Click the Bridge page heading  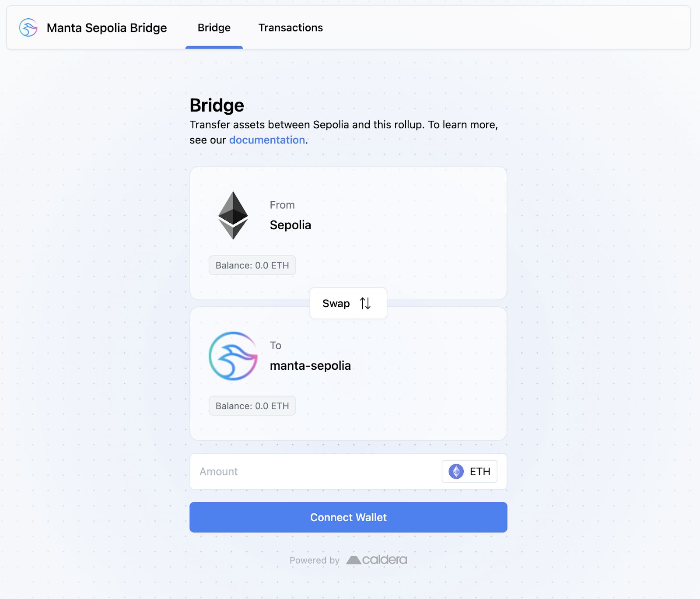217,105
